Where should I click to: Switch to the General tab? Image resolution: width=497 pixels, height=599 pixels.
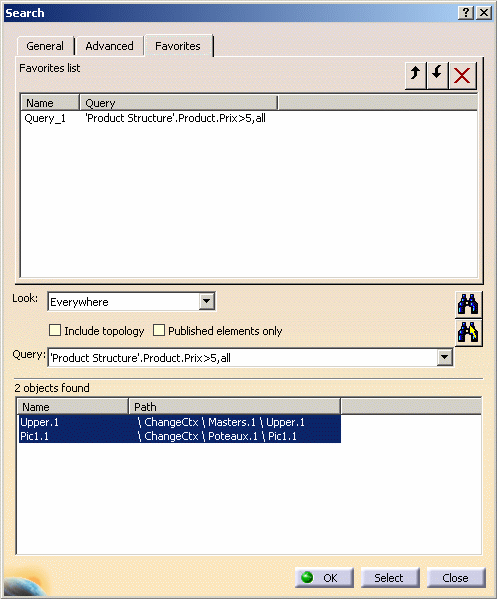click(x=45, y=46)
